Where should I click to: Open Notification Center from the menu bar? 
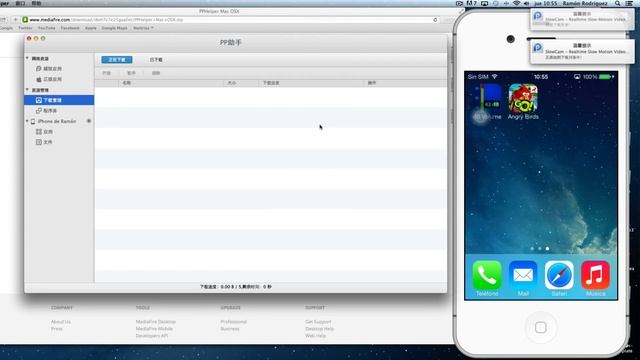[x=630, y=3]
